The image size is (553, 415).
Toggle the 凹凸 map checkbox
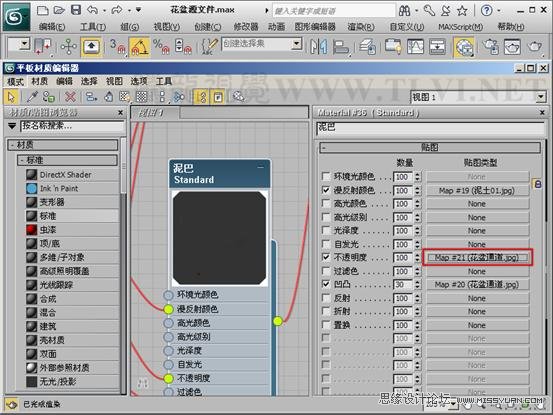pyautogui.click(x=326, y=284)
